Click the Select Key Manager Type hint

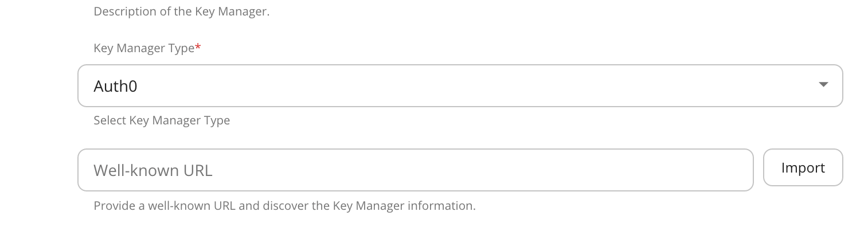tap(162, 120)
